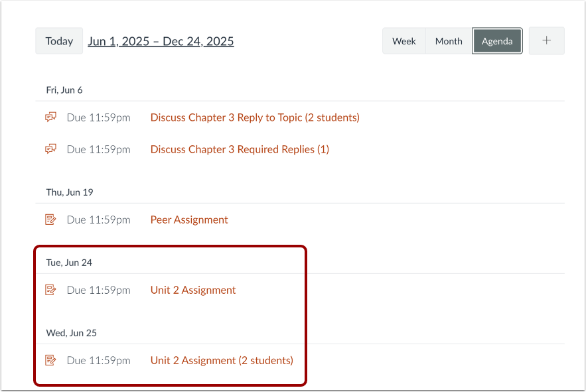The width and height of the screenshot is (586, 392).
Task: Open the Peer Assignment link
Action: [188, 219]
